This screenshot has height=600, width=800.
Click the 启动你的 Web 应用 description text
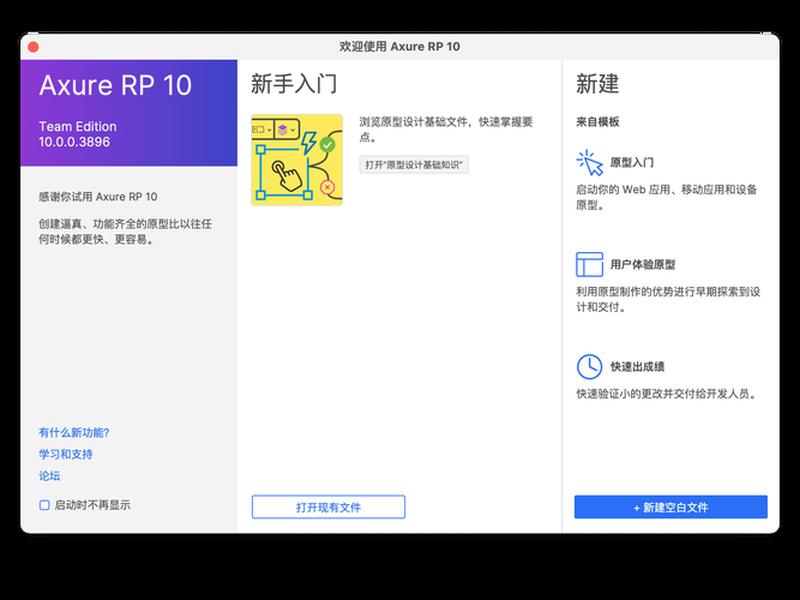pyautogui.click(x=666, y=197)
